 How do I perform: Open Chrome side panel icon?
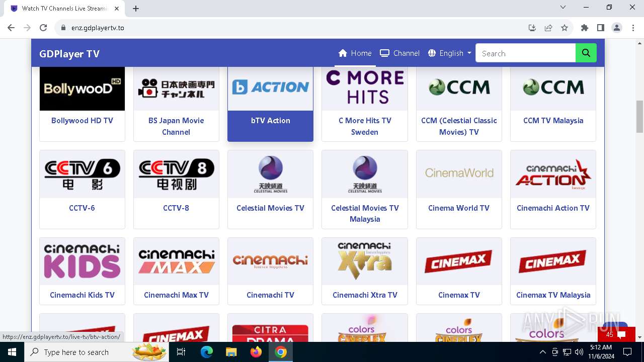tap(601, 28)
